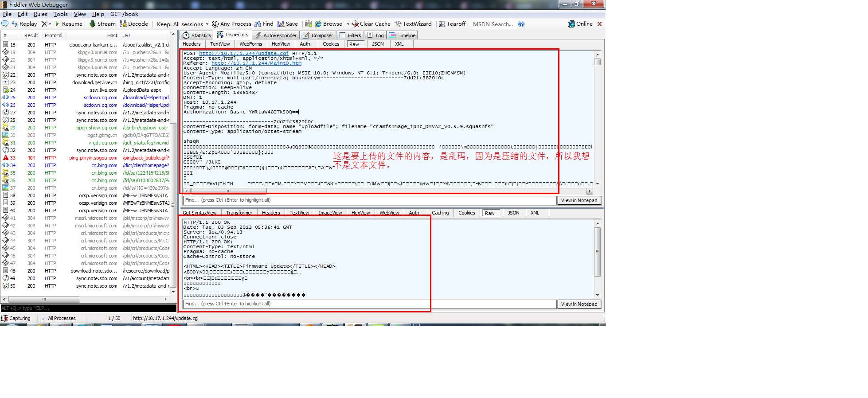Open the Tools menu
This screenshot has height=398, width=868.
tap(61, 14)
